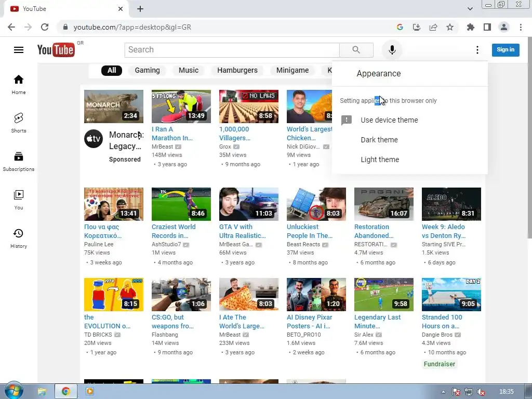Click Chrome icon in the taskbar

66,392
